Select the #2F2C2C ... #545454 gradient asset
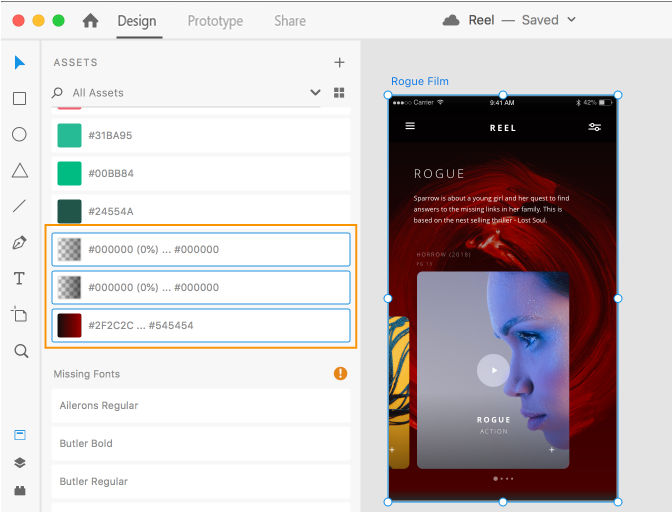 point(201,326)
